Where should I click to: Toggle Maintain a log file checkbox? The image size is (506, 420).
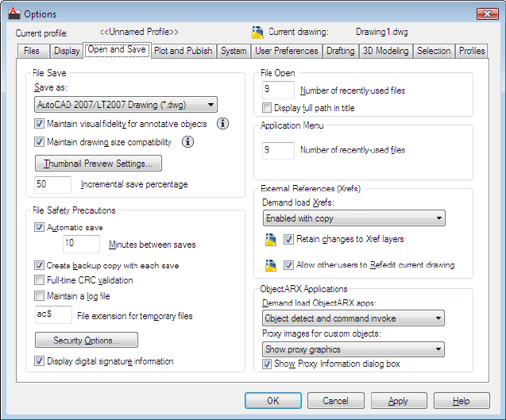pyautogui.click(x=40, y=296)
